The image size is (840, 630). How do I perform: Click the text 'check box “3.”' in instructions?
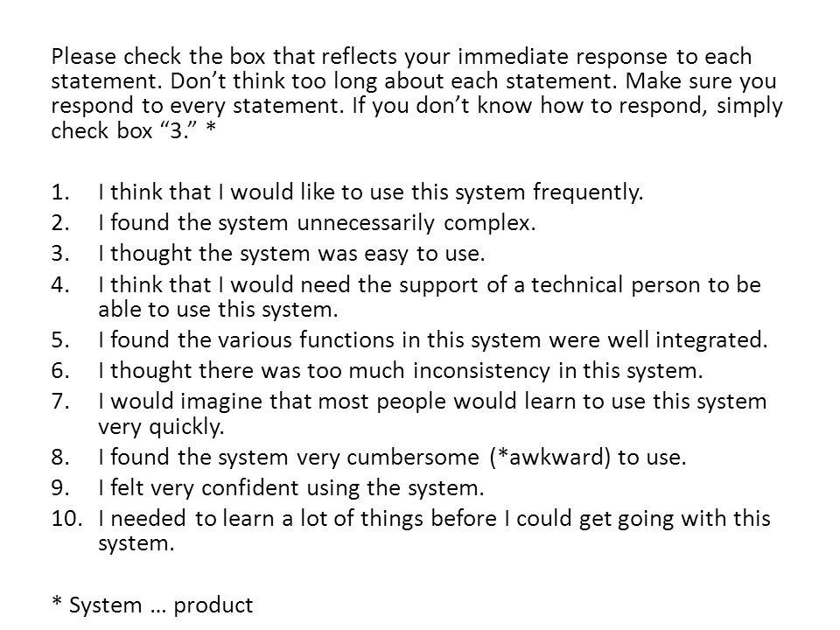point(128,130)
